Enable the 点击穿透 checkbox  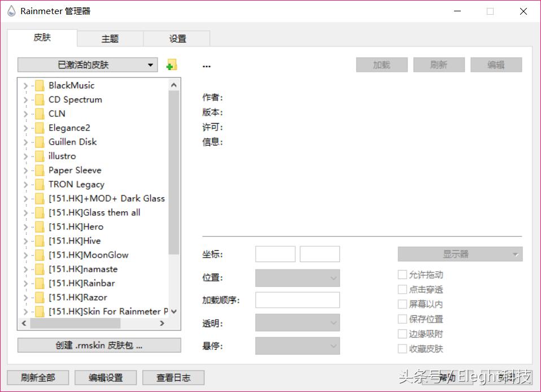pyautogui.click(x=402, y=289)
